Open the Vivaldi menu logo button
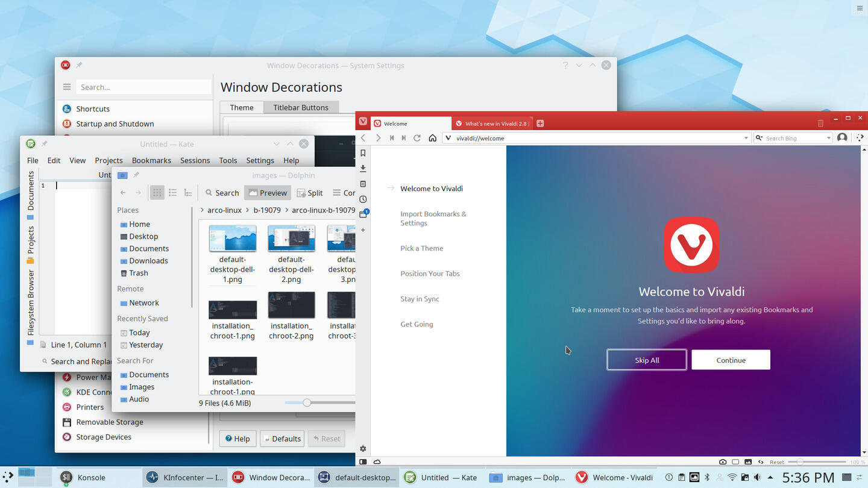The width and height of the screenshot is (868, 488). (363, 122)
